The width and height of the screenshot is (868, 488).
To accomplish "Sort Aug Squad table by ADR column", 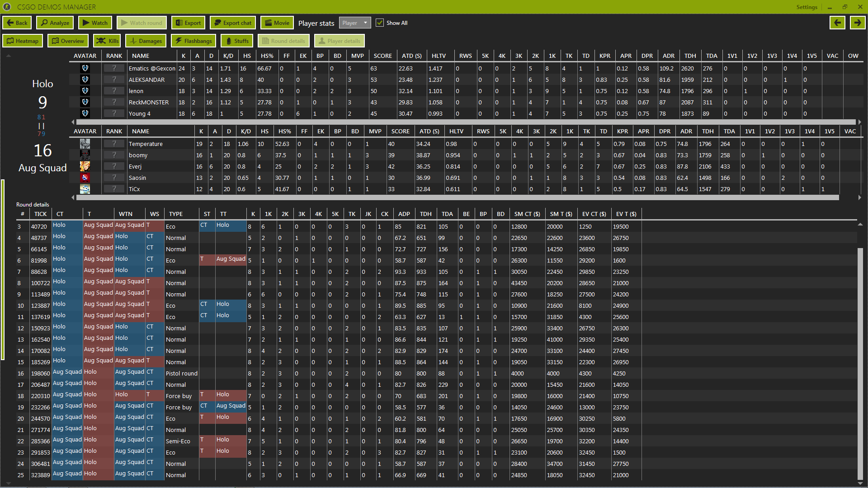I will (x=686, y=131).
